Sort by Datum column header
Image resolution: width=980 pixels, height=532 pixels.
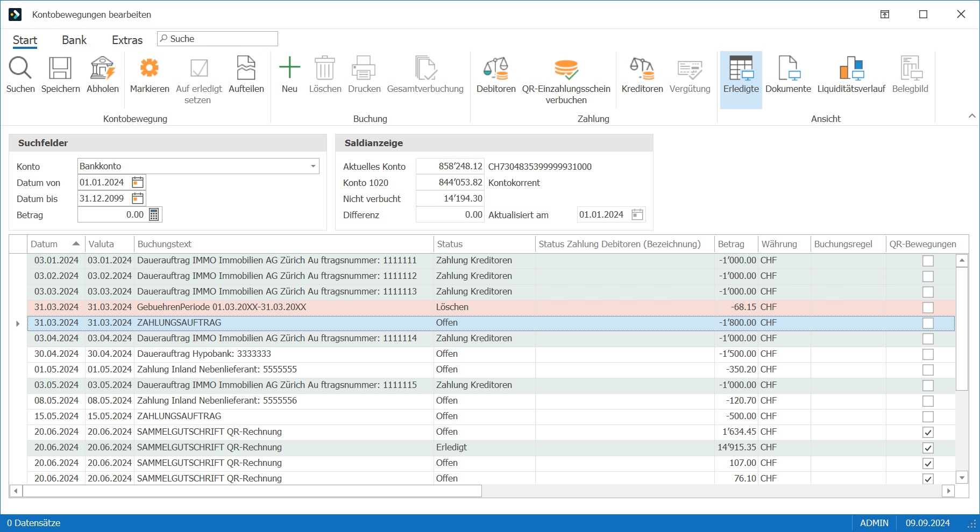click(55, 244)
